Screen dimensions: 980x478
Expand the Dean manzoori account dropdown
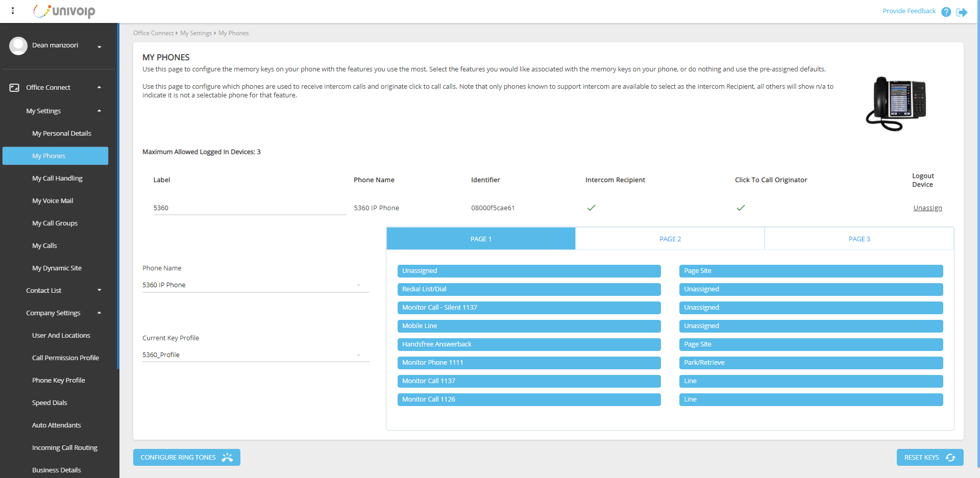99,46
